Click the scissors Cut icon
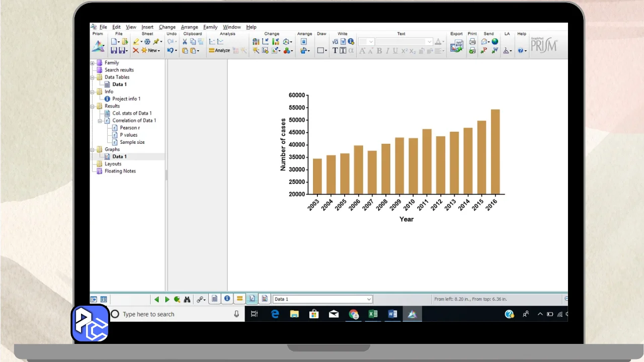Screen dimensions: 644x362 185,42
